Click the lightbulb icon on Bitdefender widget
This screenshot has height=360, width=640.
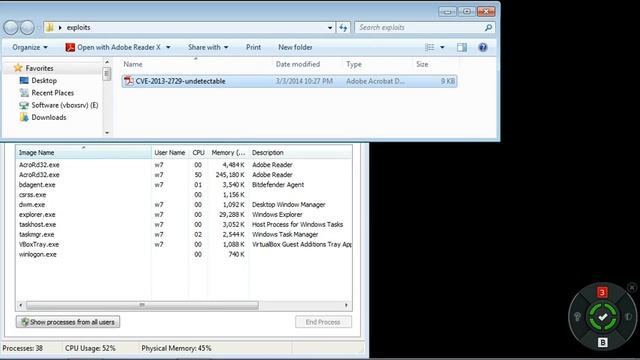[577, 316]
